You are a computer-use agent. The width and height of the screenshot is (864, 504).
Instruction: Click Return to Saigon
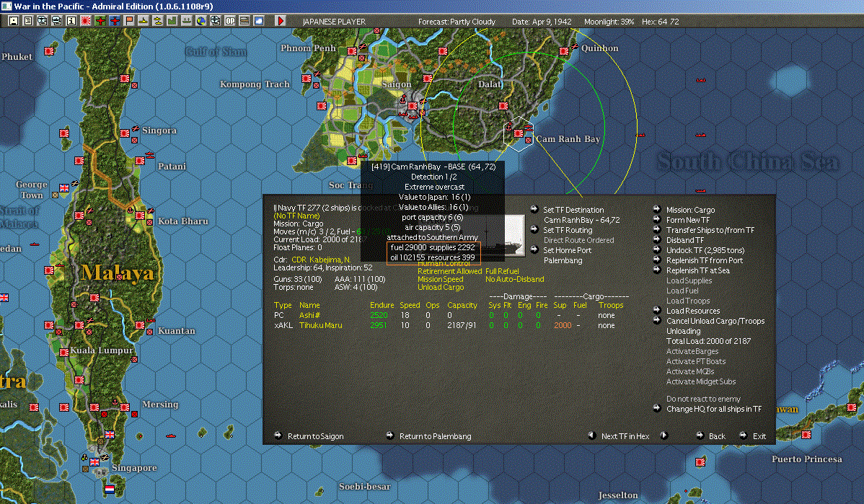tap(315, 436)
